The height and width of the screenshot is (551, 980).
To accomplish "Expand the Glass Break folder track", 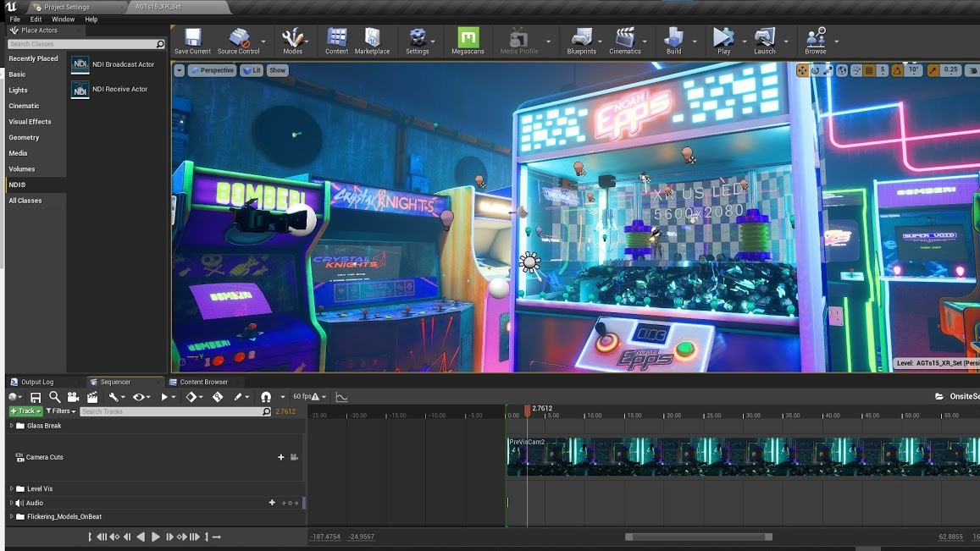I will pyautogui.click(x=11, y=426).
